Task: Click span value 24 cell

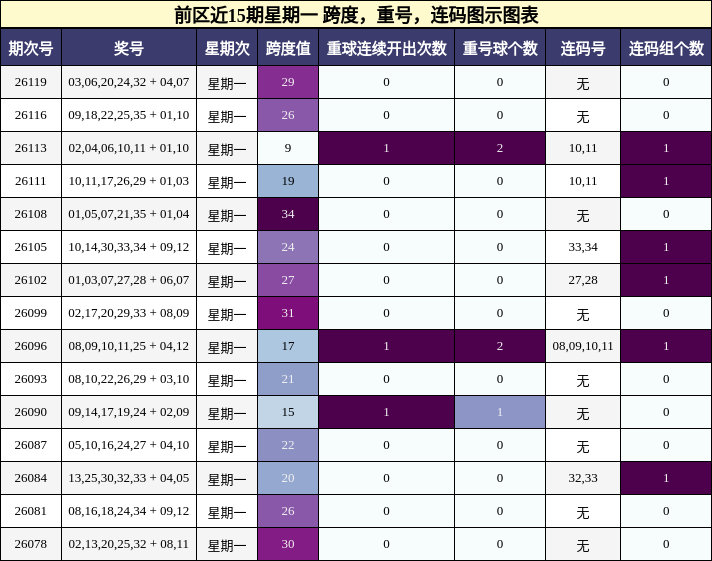Action: click(x=288, y=247)
